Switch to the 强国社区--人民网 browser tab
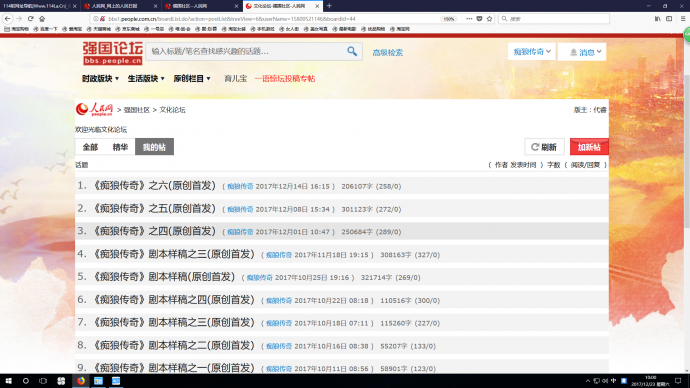The height and width of the screenshot is (388, 690). tap(202, 6)
